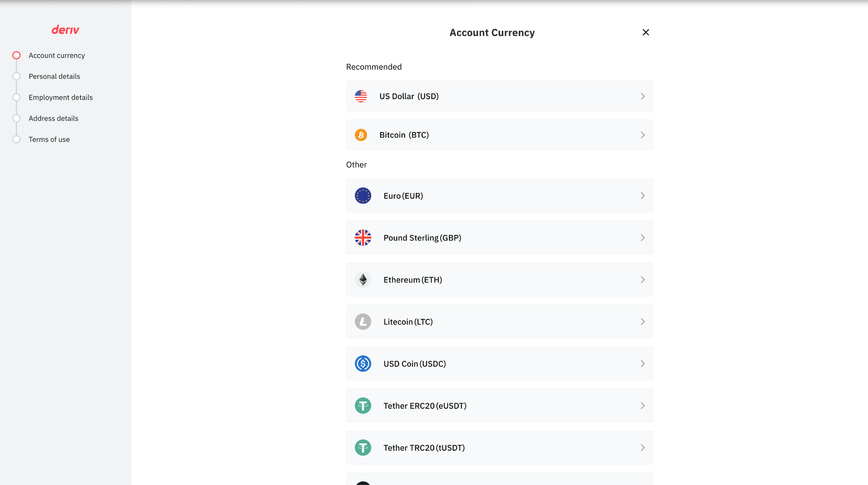Click the USD Coin icon
868x485 pixels.
(x=363, y=363)
